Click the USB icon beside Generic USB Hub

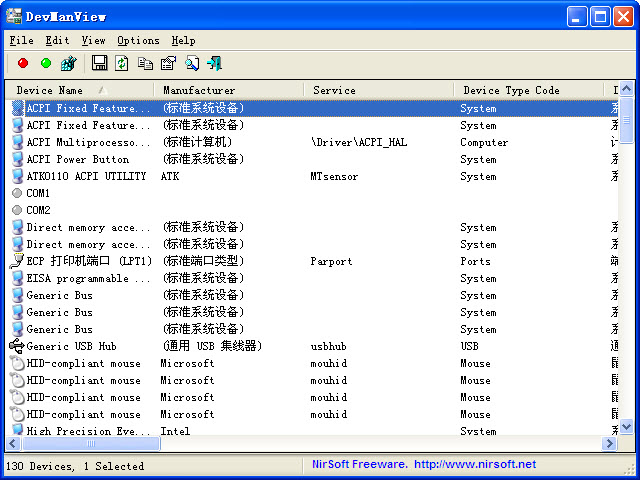[17, 346]
